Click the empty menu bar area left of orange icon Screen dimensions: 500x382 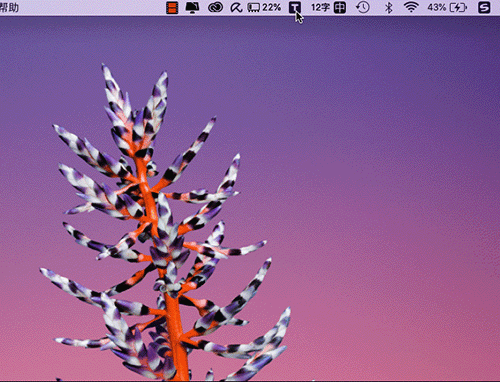point(93,7)
